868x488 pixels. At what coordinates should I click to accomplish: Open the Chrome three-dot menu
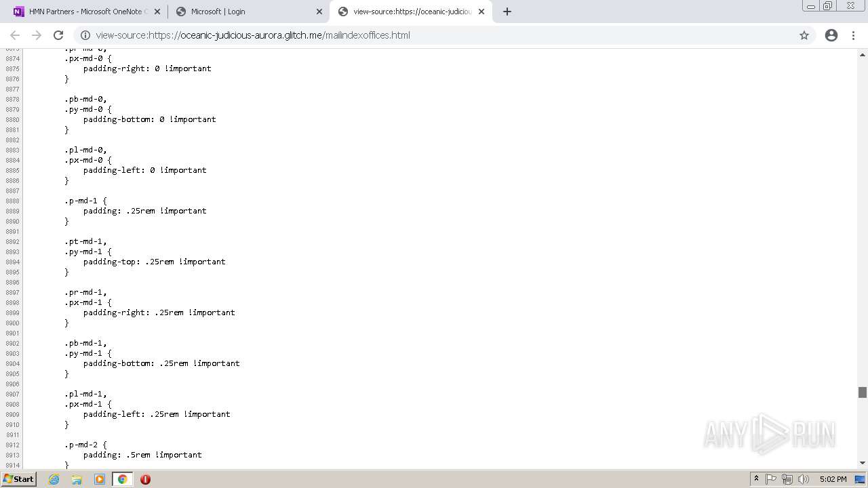(854, 35)
